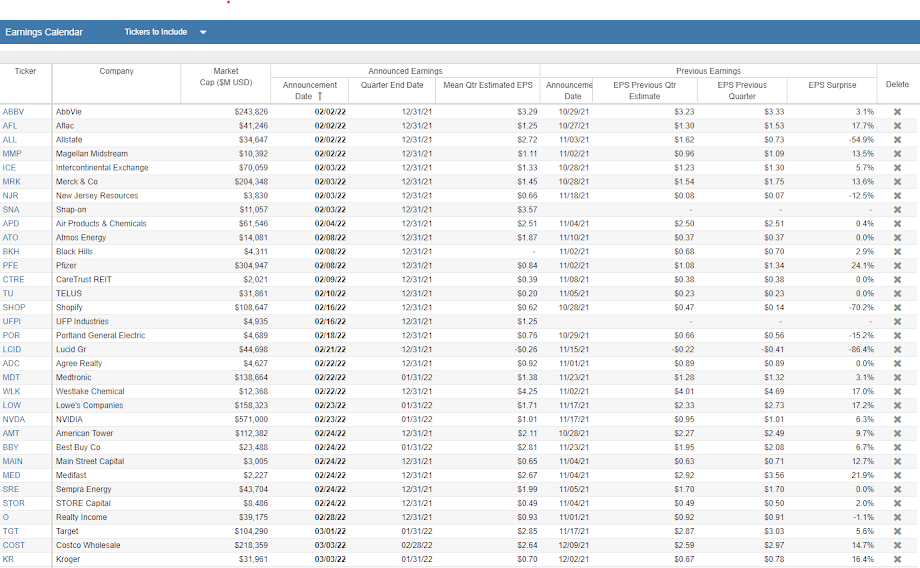Delete the COST Costco Wholesale row

(x=897, y=546)
